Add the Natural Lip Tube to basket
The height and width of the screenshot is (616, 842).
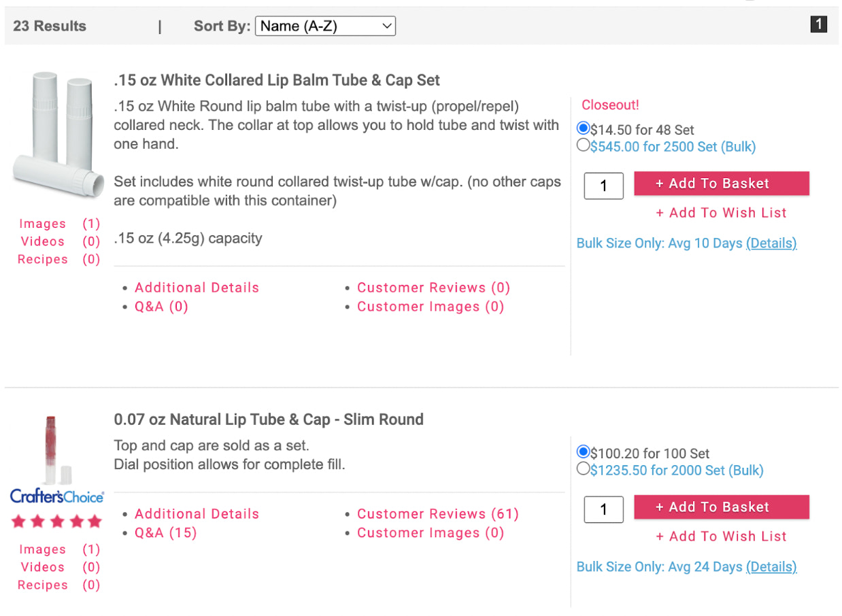click(x=721, y=507)
